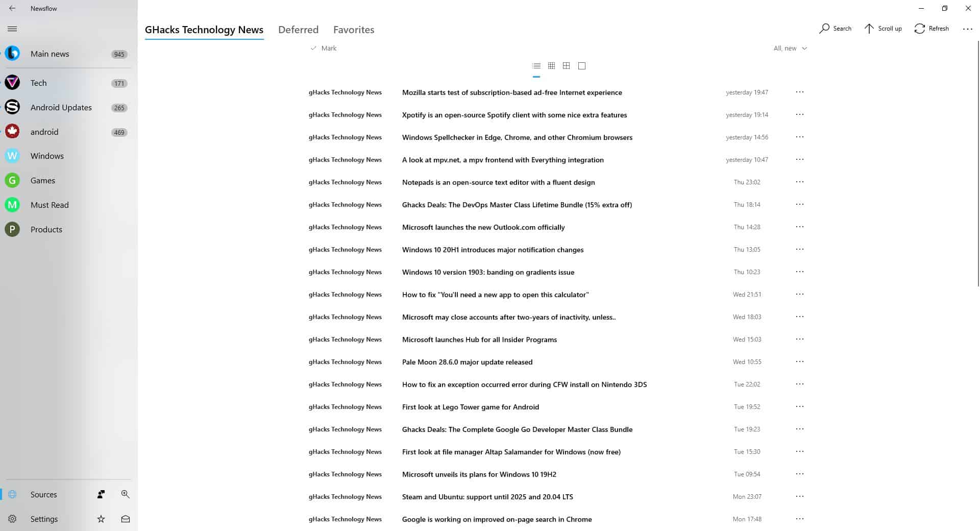Open the Windows Spellchecker in Edge article
The width and height of the screenshot is (980, 531).
coord(517,137)
